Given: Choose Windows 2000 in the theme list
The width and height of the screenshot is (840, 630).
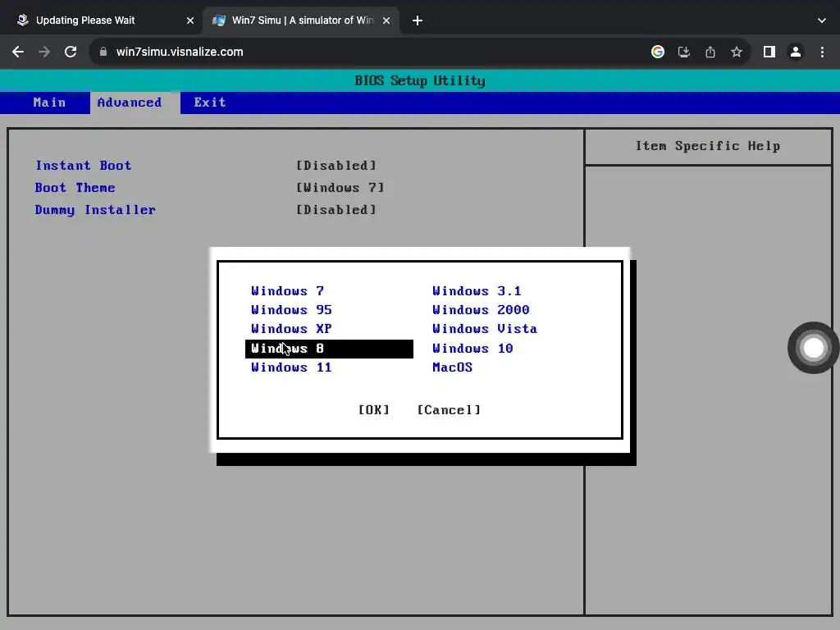Looking at the screenshot, I should click(481, 309).
